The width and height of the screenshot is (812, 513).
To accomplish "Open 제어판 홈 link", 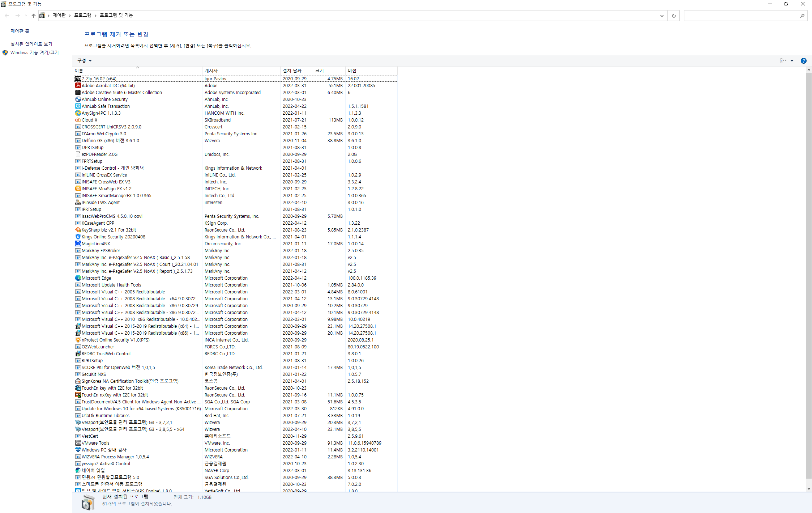I will (x=20, y=31).
